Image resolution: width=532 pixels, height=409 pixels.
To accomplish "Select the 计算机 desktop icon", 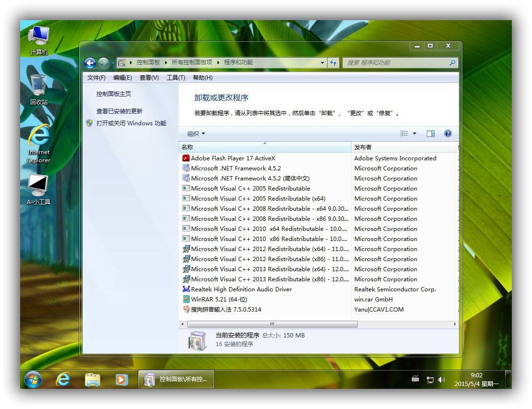I will click(39, 41).
